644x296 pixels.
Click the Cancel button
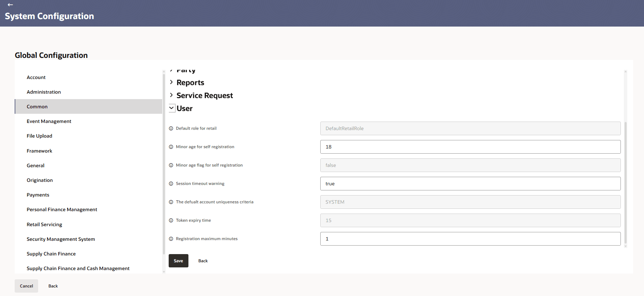(27, 286)
